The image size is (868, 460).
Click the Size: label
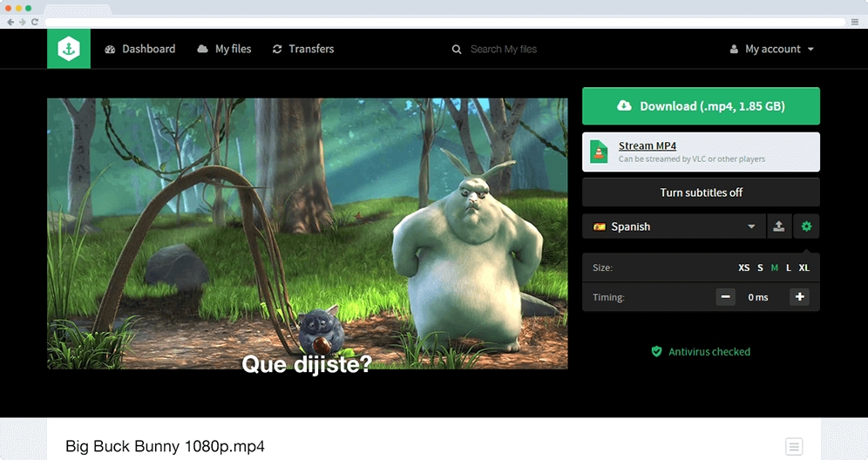tap(602, 267)
